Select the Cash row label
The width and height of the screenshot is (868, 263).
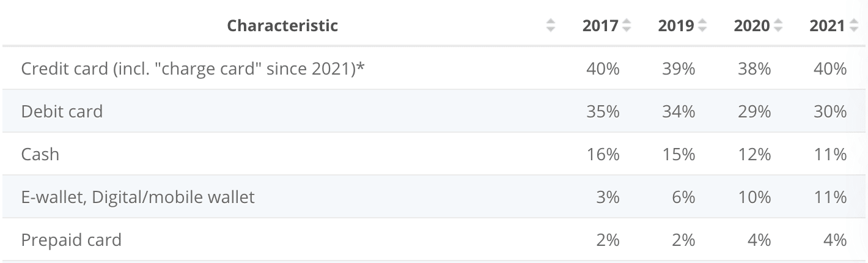(x=40, y=154)
